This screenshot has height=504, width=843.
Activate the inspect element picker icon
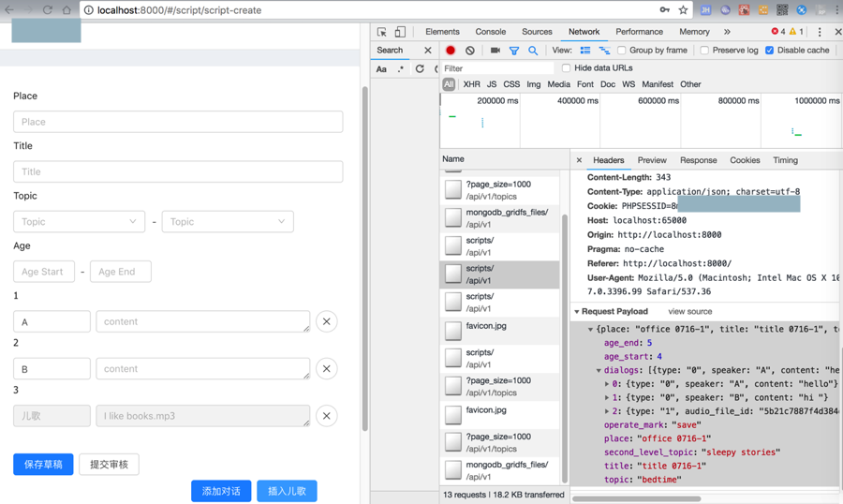382,32
